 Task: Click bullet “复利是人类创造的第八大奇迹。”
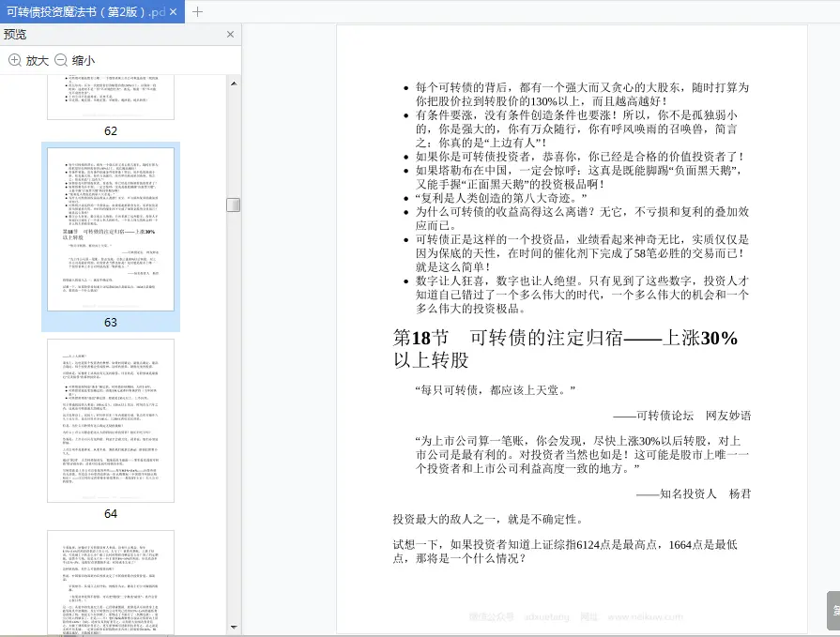(x=501, y=198)
